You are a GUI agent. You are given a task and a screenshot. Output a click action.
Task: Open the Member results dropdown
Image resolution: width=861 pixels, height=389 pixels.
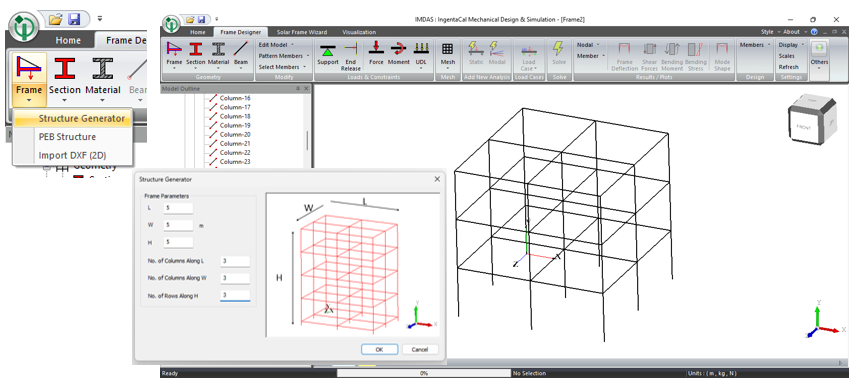click(x=590, y=56)
